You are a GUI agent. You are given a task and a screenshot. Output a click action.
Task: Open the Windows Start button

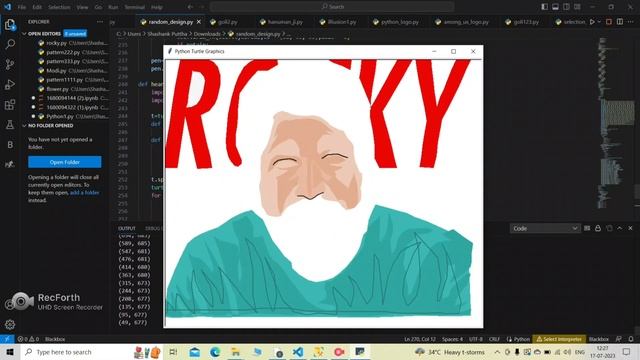point(10,352)
